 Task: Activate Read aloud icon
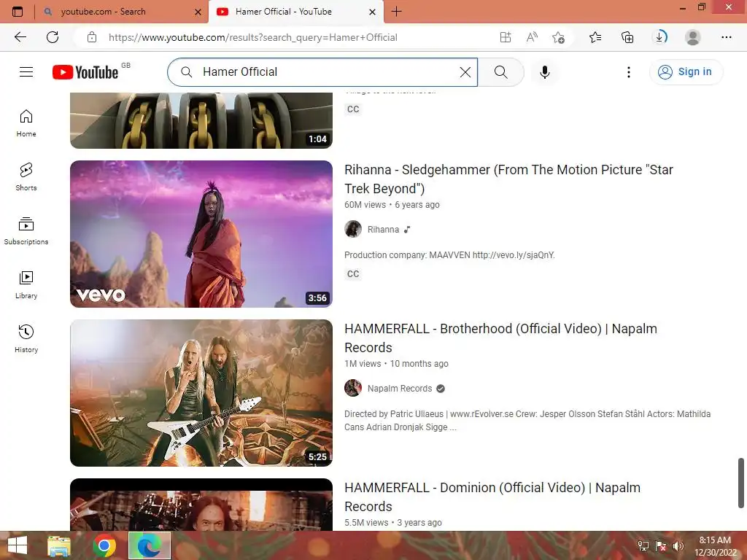(x=532, y=37)
